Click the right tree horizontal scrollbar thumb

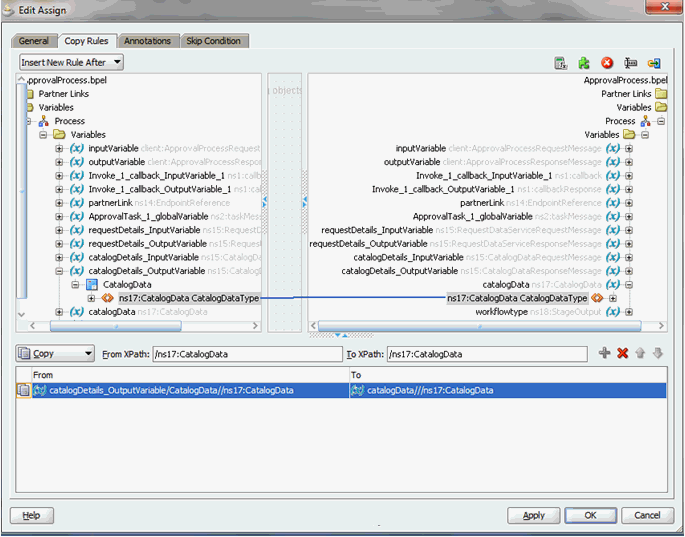(480, 326)
